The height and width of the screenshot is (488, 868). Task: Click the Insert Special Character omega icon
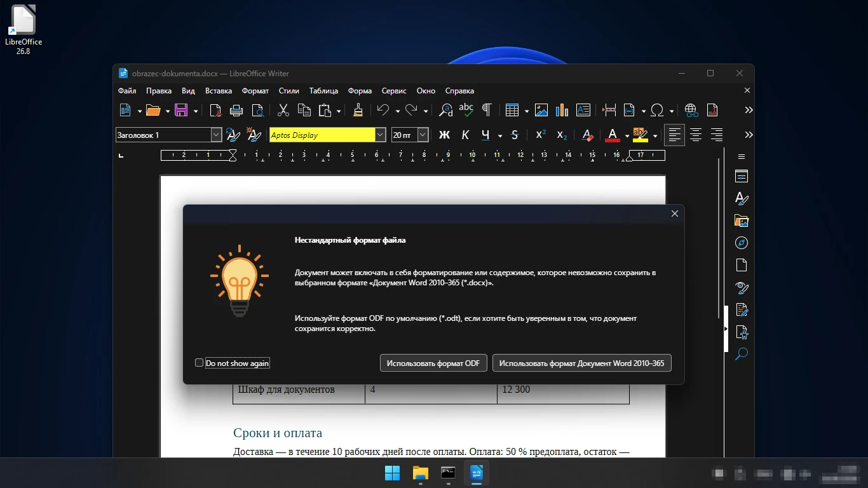coord(657,110)
